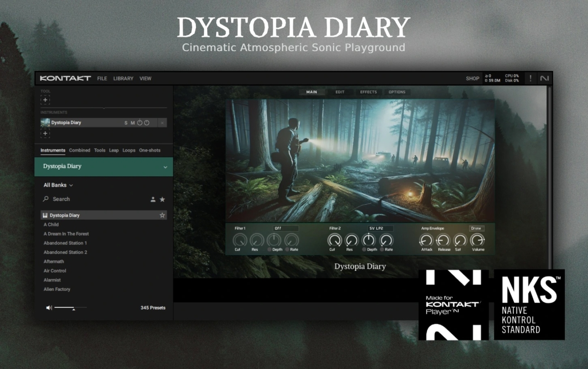Image resolution: width=588 pixels, height=369 pixels.
Task: Switch to the Combined browser tab
Action: tap(80, 151)
